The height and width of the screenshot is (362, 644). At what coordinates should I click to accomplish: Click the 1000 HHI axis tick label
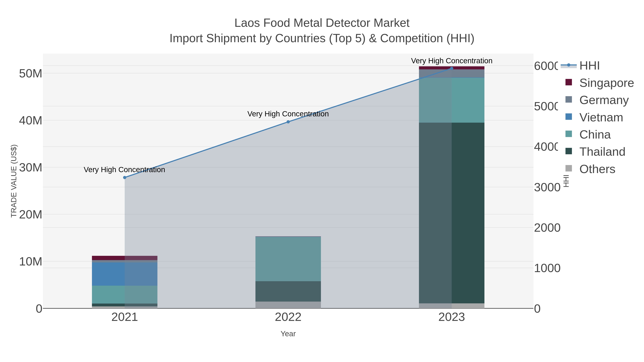[547, 268]
